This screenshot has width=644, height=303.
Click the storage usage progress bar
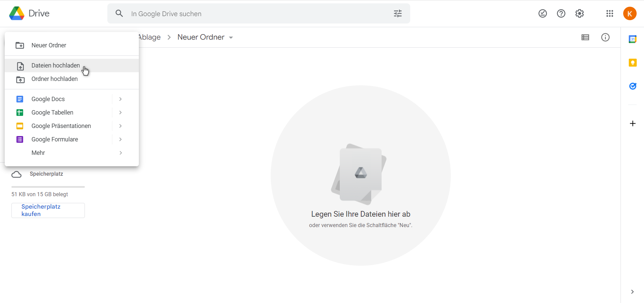click(48, 187)
